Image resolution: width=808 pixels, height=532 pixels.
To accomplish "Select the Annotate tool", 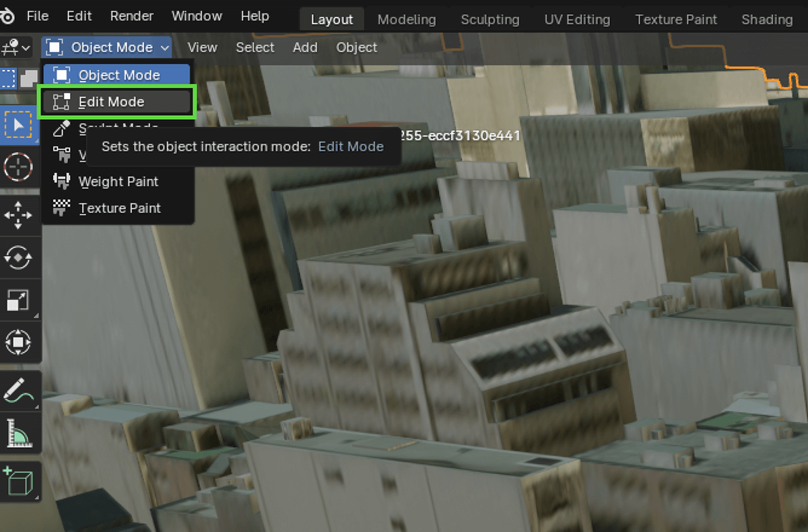I will point(19,391).
